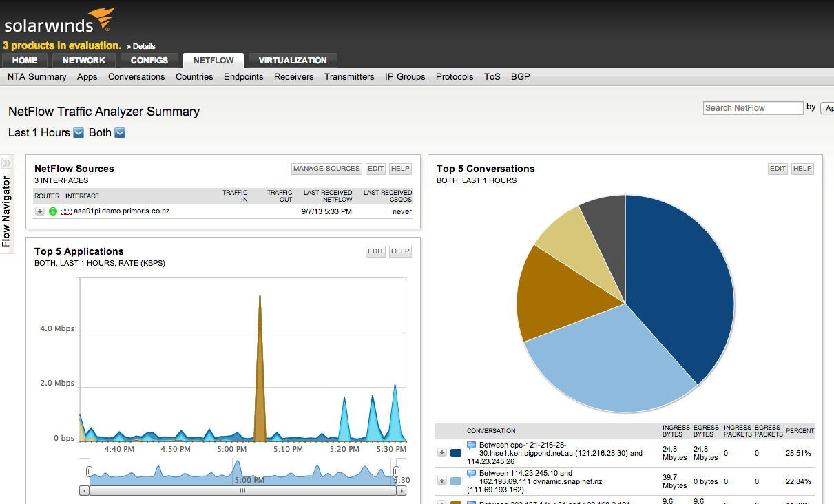Click the dark blue legend swatch for bigpond conversation
The width and height of the screenshot is (834, 504).
(456, 452)
